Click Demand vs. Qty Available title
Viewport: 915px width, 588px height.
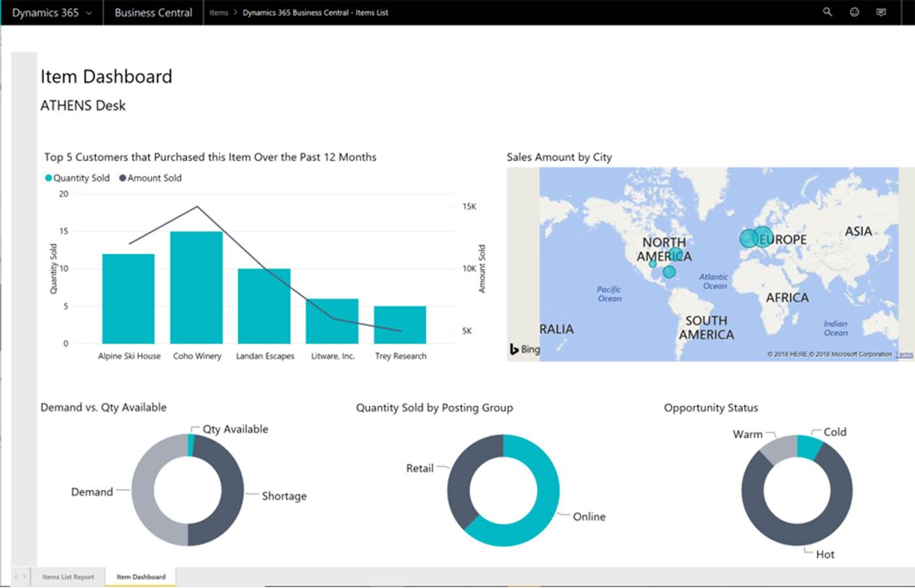point(103,407)
